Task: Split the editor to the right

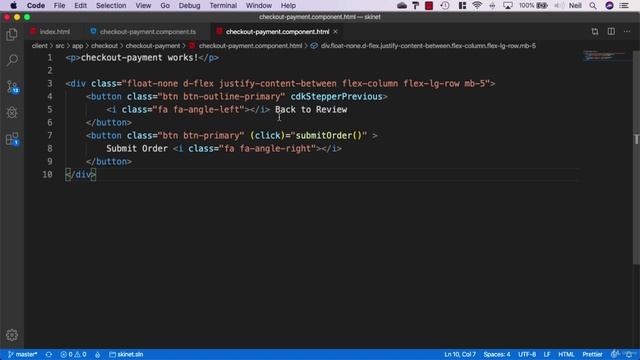Action: (x=611, y=32)
